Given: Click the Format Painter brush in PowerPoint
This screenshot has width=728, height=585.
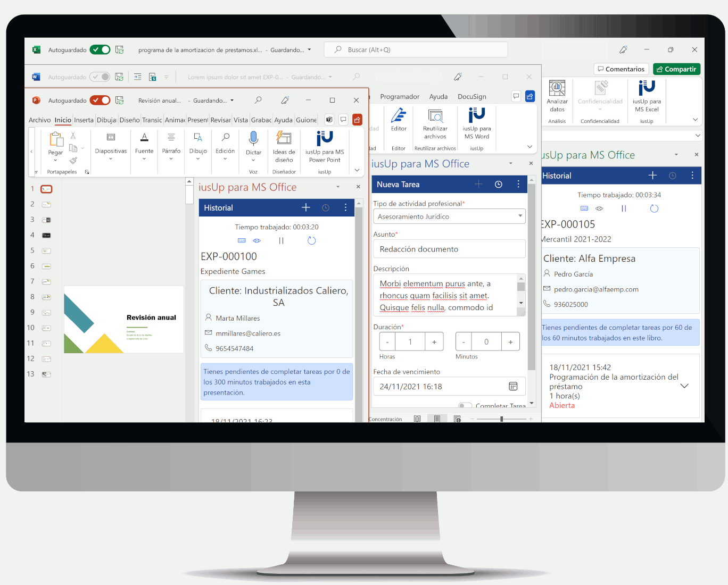Looking at the screenshot, I should [x=73, y=160].
